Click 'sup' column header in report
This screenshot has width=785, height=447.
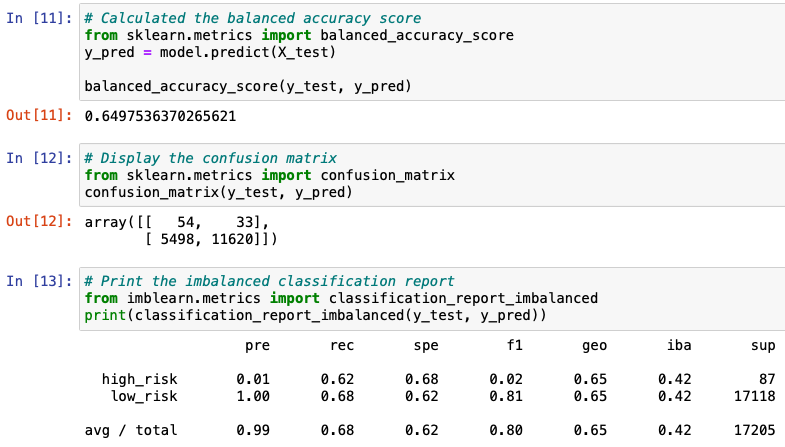point(763,346)
